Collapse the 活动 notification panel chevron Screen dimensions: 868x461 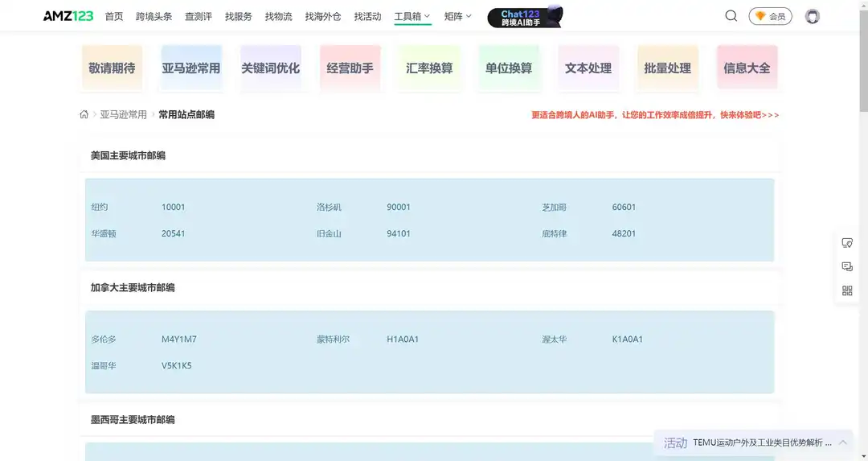(842, 442)
